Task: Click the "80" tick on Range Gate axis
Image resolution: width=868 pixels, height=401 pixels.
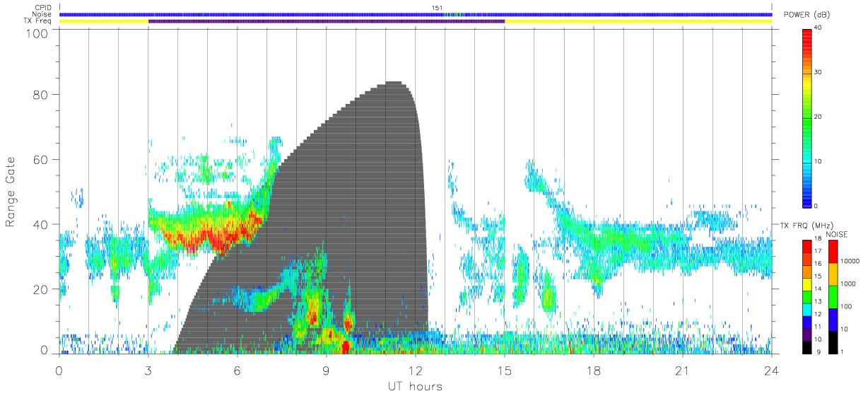Action: 41,95
